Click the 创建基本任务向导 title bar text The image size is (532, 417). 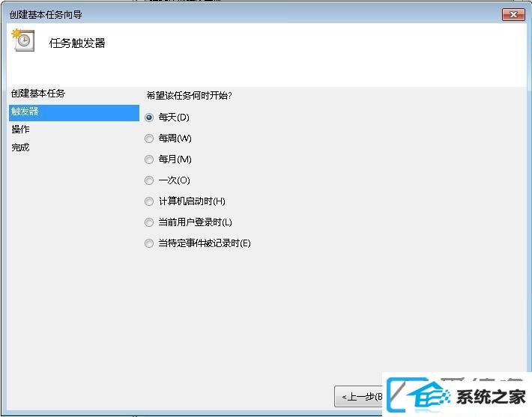coord(46,14)
